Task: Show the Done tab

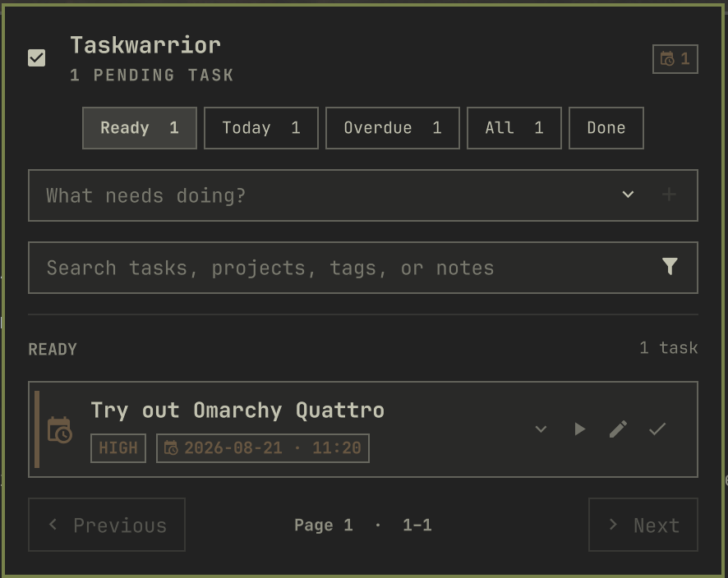Action: pos(606,128)
